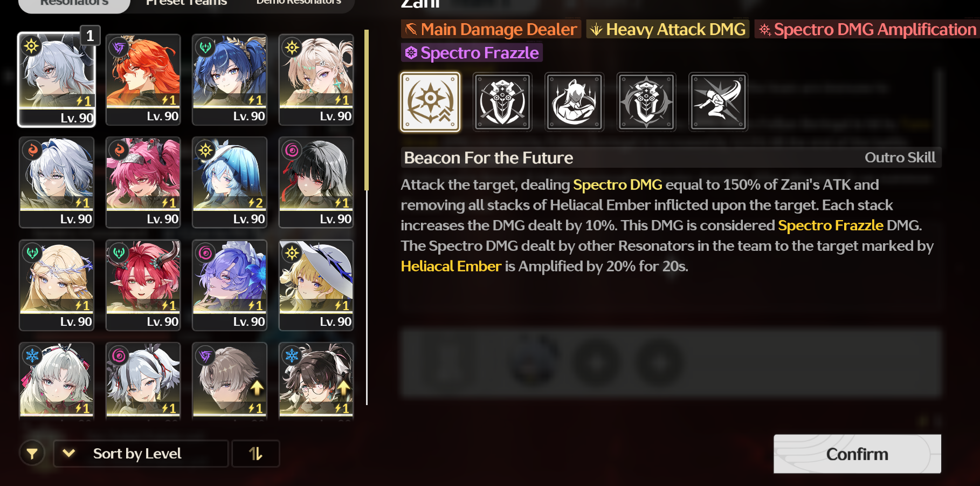Select the red-haired horned resonator portrait
The height and width of the screenshot is (486, 980).
143,285
